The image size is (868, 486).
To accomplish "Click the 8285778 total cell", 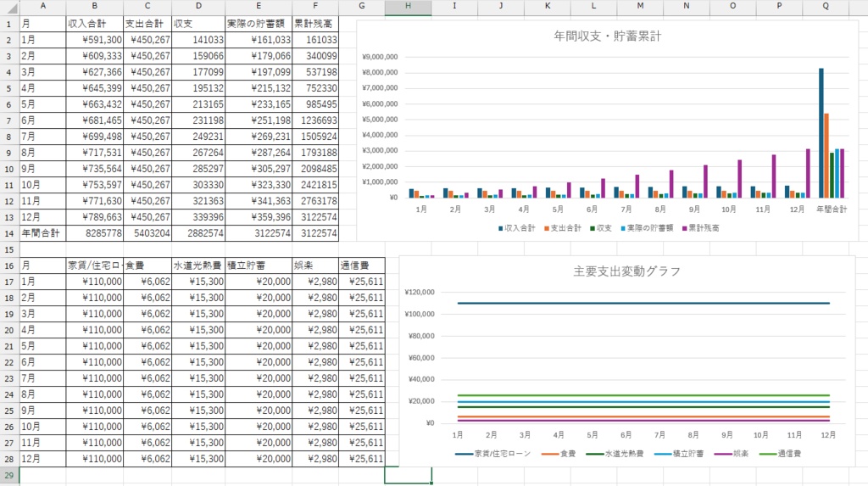I will pos(95,233).
